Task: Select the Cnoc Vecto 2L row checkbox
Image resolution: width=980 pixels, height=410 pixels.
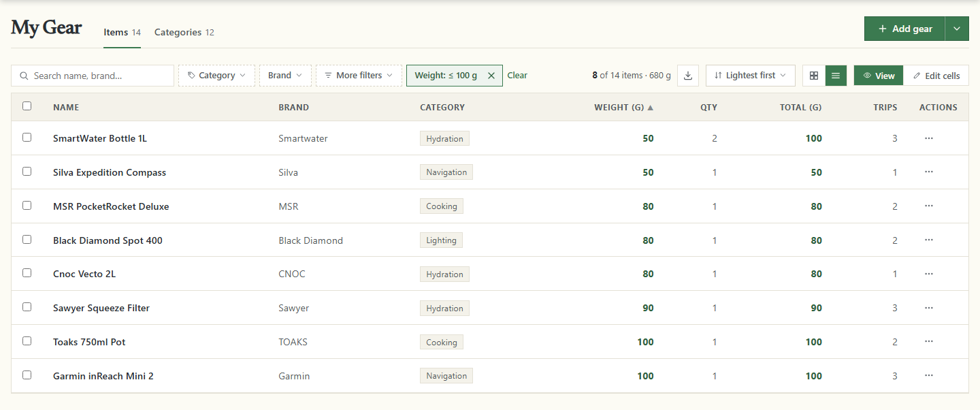Action: [27, 273]
